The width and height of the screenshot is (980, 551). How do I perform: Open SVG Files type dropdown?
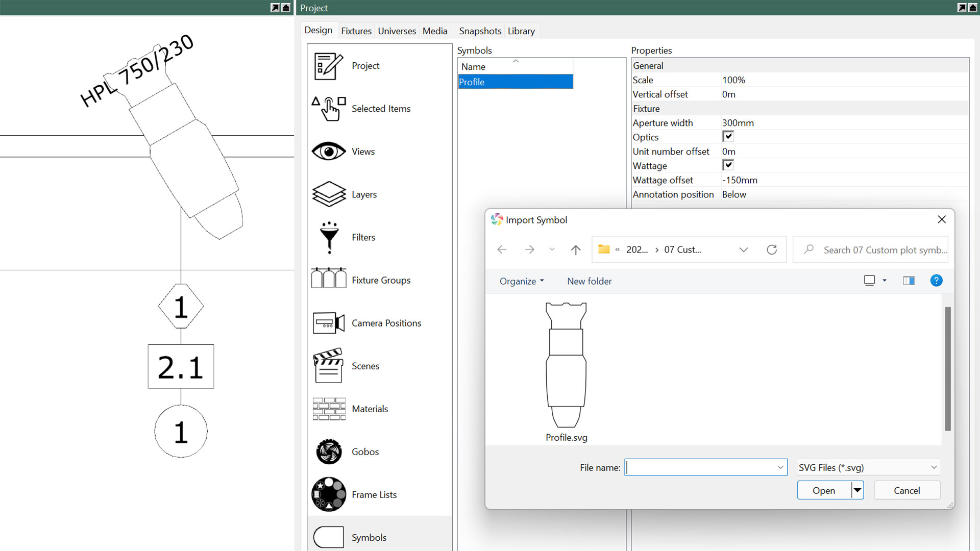pos(869,467)
